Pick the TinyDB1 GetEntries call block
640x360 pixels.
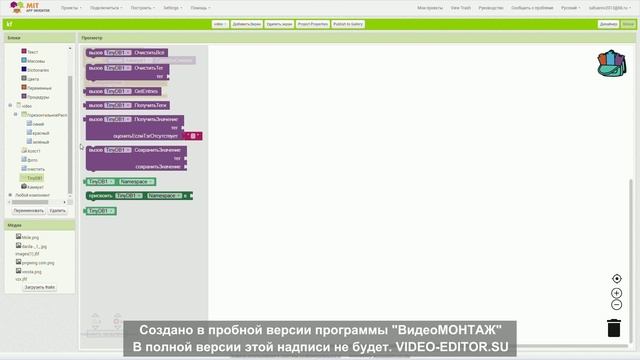coord(123,91)
